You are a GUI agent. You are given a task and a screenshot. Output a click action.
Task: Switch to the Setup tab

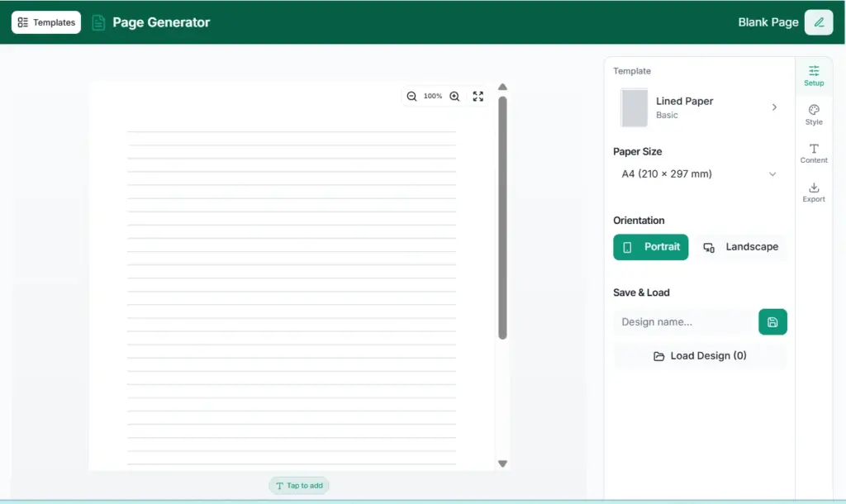click(x=814, y=75)
